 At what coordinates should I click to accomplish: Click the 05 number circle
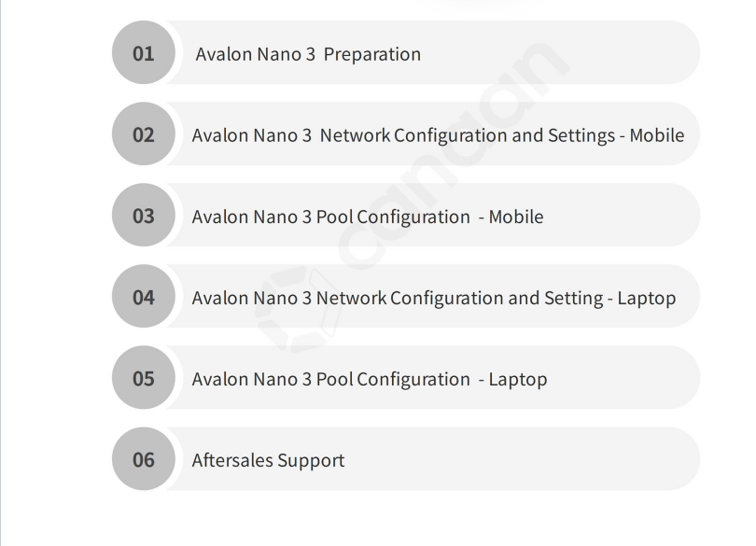click(143, 378)
